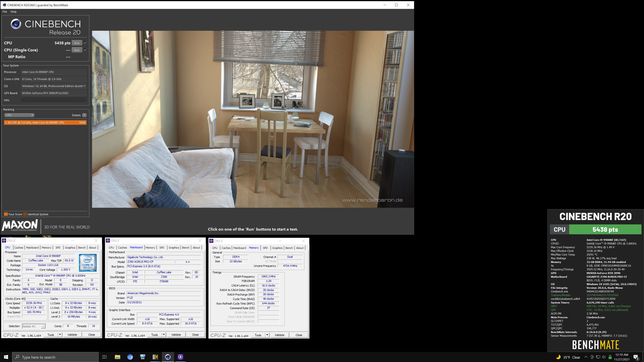This screenshot has width=644, height=362.
Task: Show hidden tray icons chevron
Action: [x=586, y=357]
